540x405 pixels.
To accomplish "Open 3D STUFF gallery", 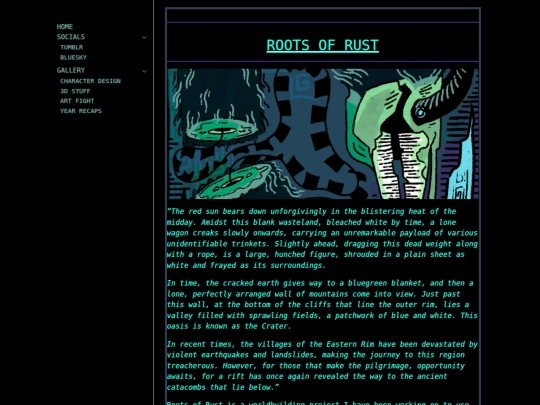I will coord(75,91).
